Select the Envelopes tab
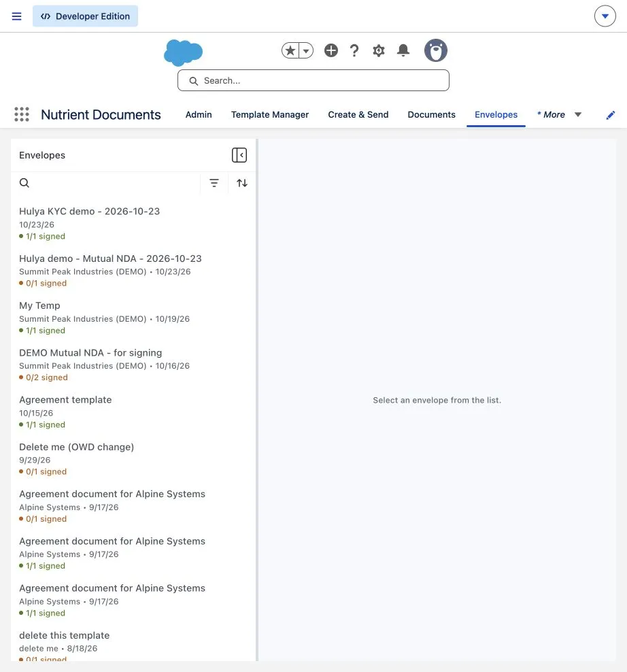The height and width of the screenshot is (672, 627). 496,114
